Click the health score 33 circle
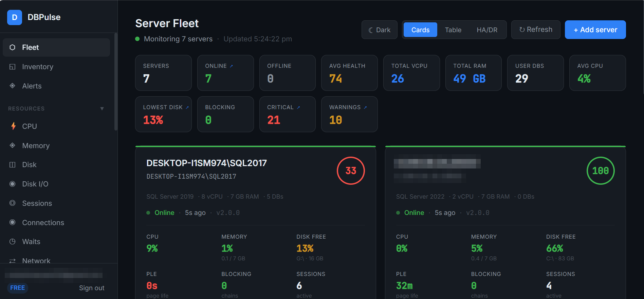The width and height of the screenshot is (644, 299). (351, 171)
